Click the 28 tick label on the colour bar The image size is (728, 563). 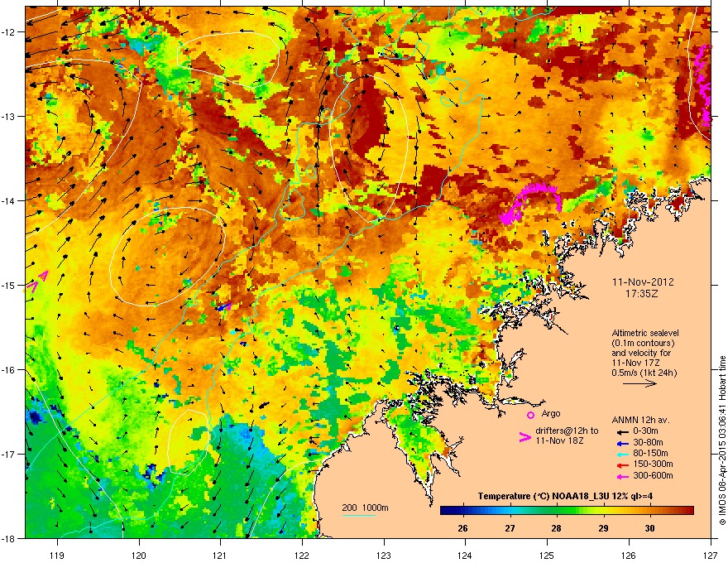tap(556, 528)
